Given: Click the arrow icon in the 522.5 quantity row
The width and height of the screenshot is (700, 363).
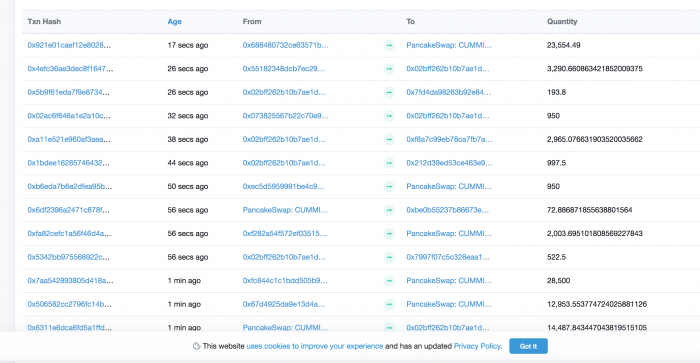Looking at the screenshot, I should tap(389, 257).
